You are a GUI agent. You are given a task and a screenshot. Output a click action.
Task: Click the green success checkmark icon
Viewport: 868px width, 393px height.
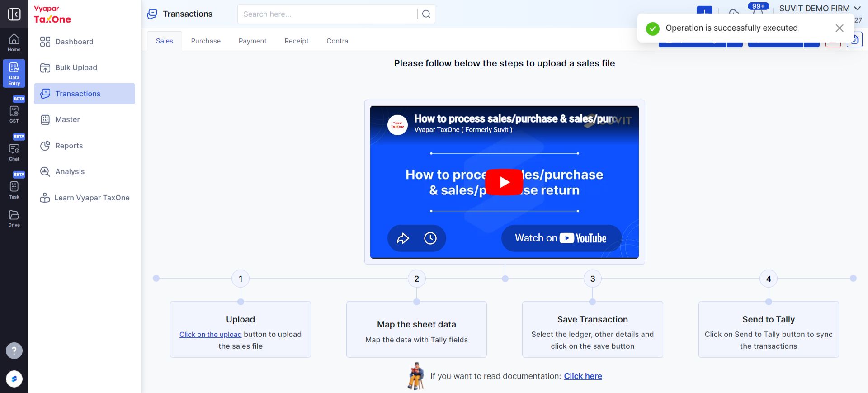pos(652,28)
